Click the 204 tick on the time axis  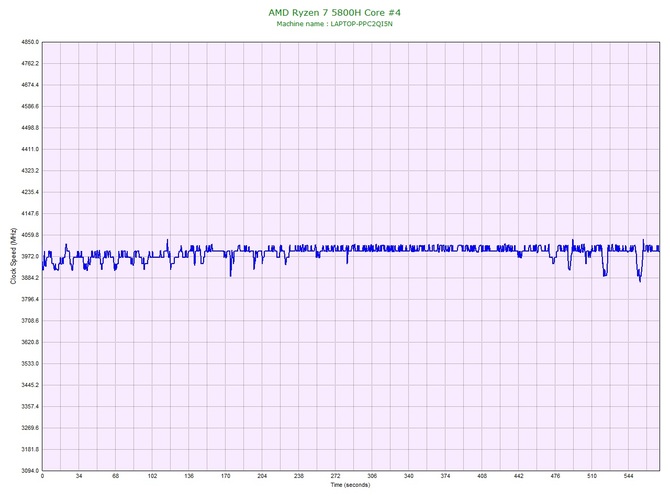[262, 476]
